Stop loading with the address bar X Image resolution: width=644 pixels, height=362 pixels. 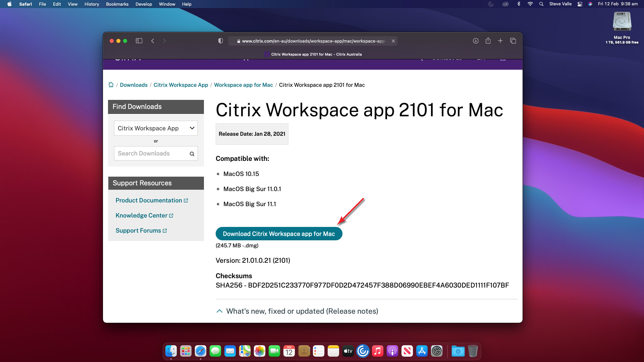[x=393, y=41]
